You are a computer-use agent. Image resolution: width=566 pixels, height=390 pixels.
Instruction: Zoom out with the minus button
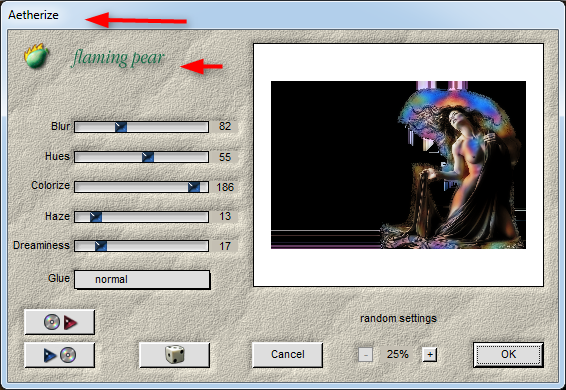tap(365, 355)
